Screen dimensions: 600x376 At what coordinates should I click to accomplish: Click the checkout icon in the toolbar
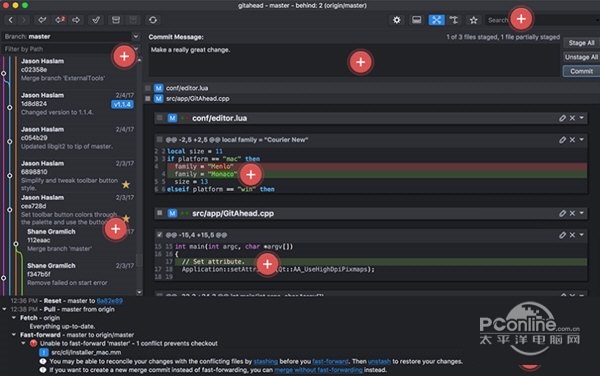point(96,20)
